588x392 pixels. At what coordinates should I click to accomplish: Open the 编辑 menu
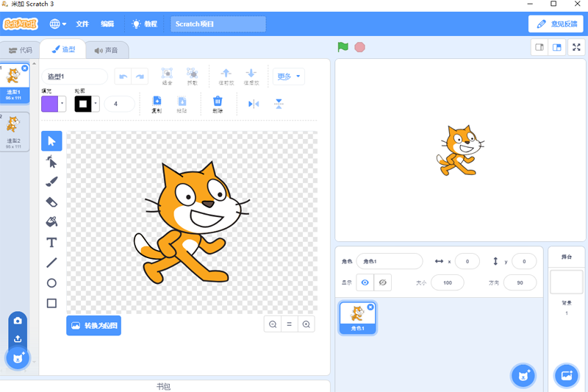coord(107,24)
